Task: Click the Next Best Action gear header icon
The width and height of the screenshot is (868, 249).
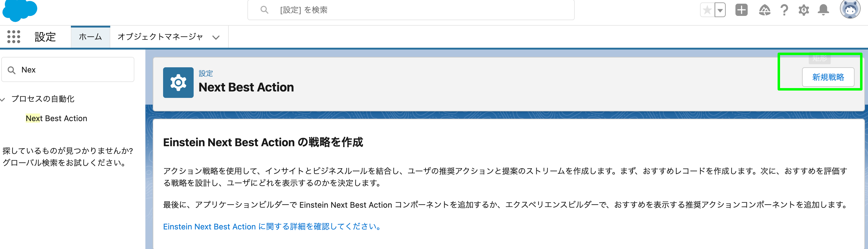Action: coord(178,82)
